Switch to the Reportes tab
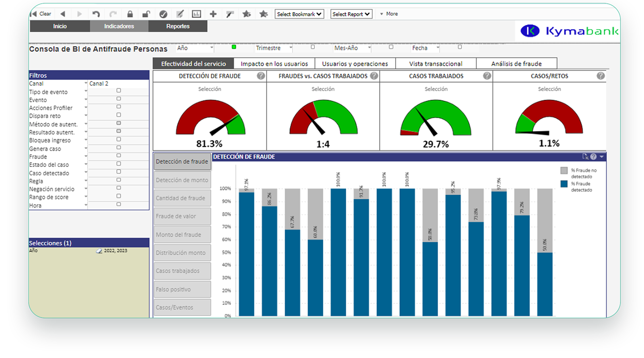644x358 pixels. click(178, 26)
